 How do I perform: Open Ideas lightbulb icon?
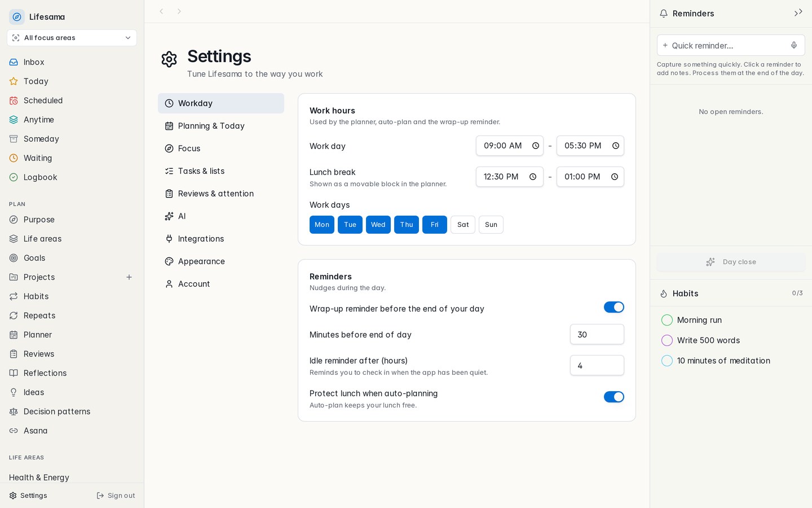point(14,392)
